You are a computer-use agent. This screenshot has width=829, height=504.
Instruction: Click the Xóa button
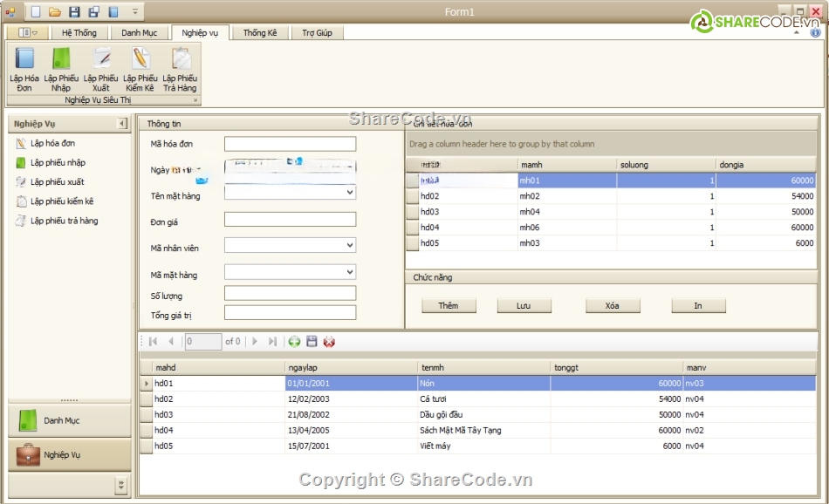(x=613, y=306)
